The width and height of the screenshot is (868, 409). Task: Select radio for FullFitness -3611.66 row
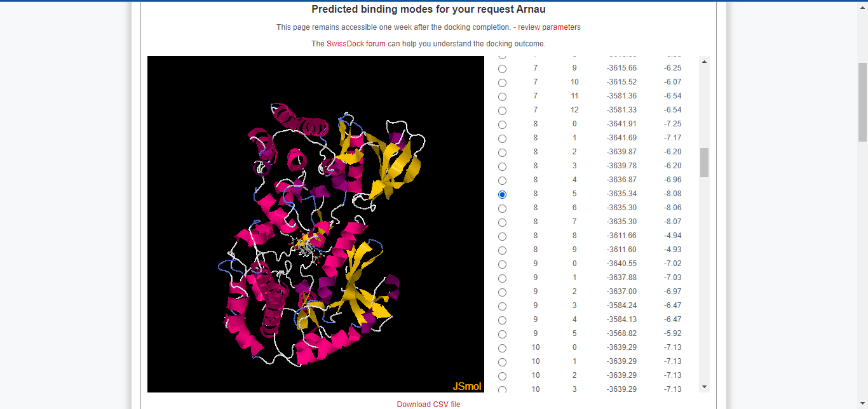pos(503,236)
